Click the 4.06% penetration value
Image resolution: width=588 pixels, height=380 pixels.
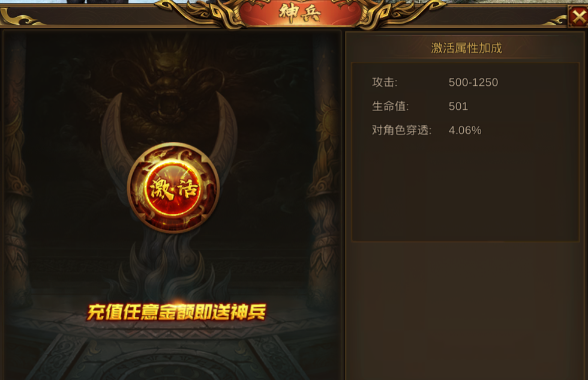465,131
